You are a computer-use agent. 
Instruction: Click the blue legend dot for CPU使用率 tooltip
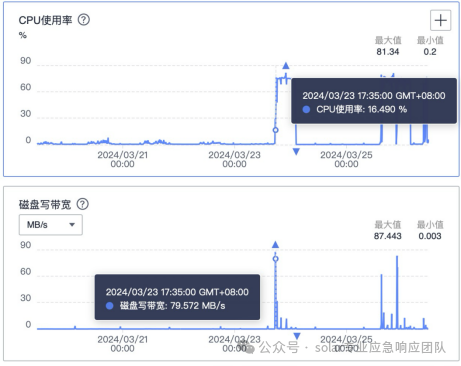coord(306,109)
